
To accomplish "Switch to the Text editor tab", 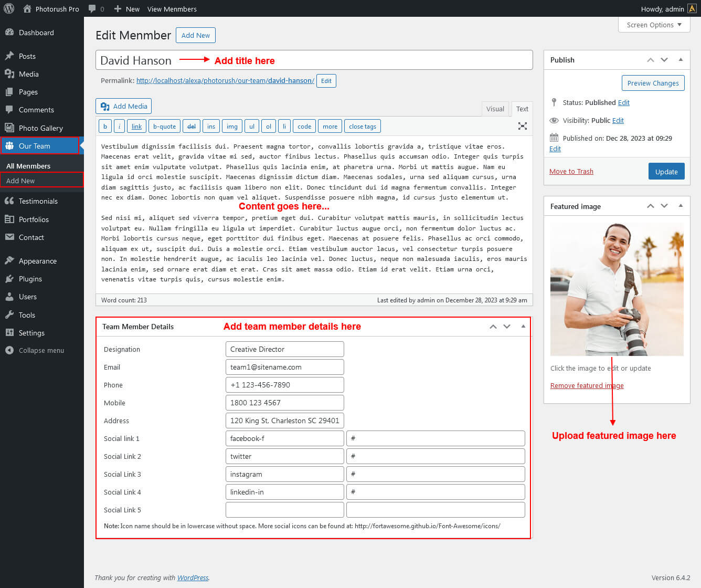I will pyautogui.click(x=522, y=109).
